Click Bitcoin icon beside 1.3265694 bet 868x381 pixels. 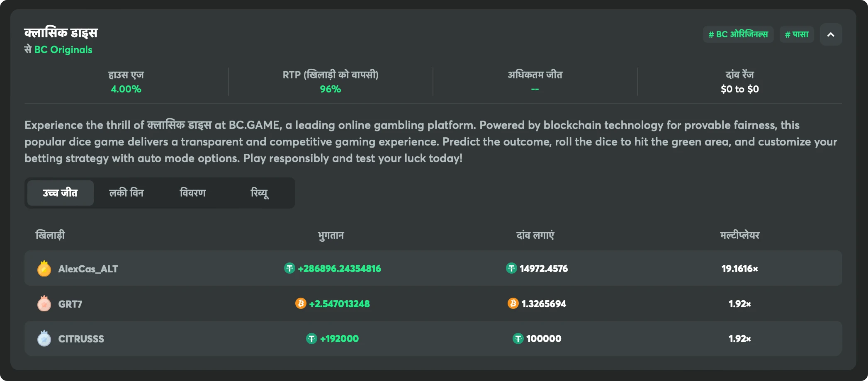[x=513, y=303]
